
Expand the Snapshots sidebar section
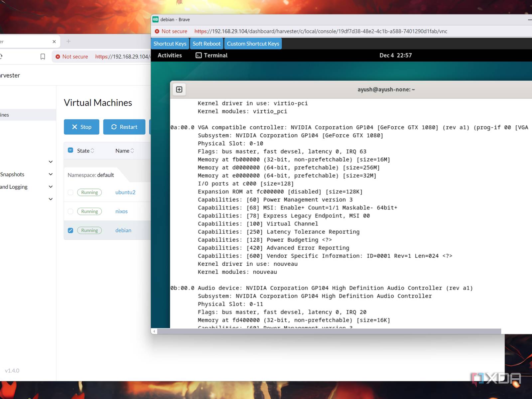tap(51, 174)
